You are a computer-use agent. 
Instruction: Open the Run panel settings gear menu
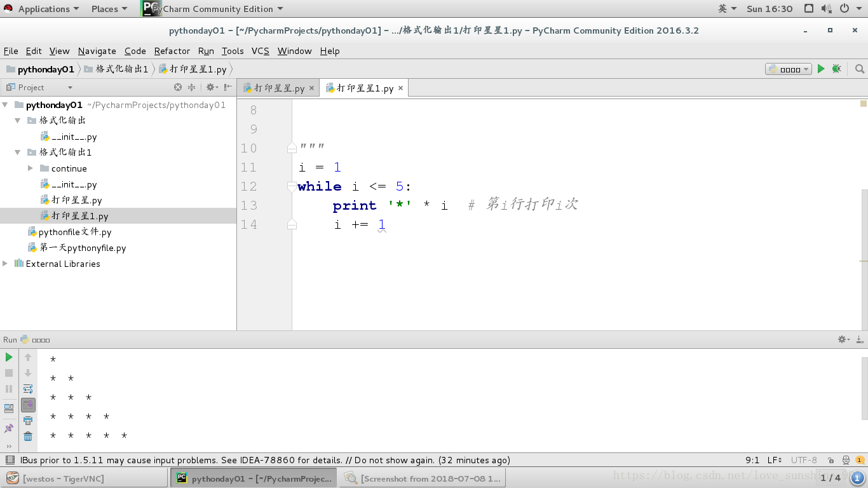point(843,340)
